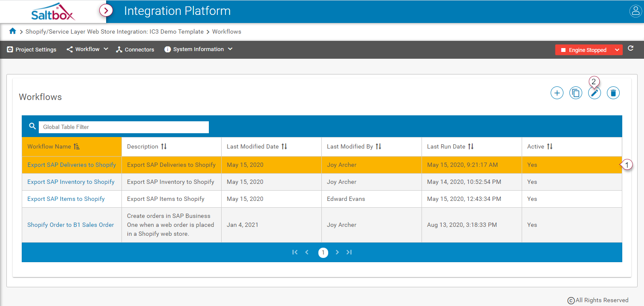Open the Workflow menu

(87, 49)
